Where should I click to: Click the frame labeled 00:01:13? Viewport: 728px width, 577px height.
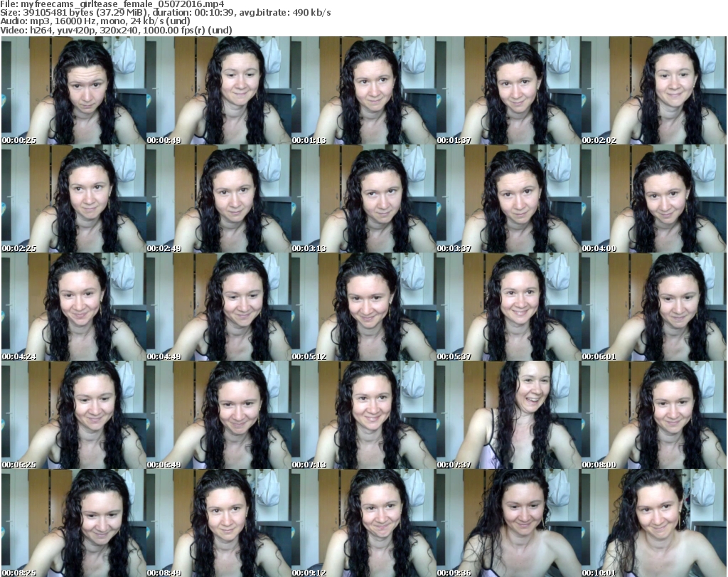(363, 90)
